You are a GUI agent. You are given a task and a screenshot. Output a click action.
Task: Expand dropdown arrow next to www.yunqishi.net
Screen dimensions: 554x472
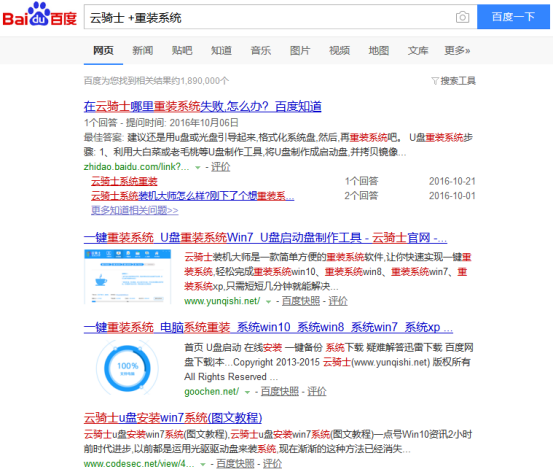269,302
